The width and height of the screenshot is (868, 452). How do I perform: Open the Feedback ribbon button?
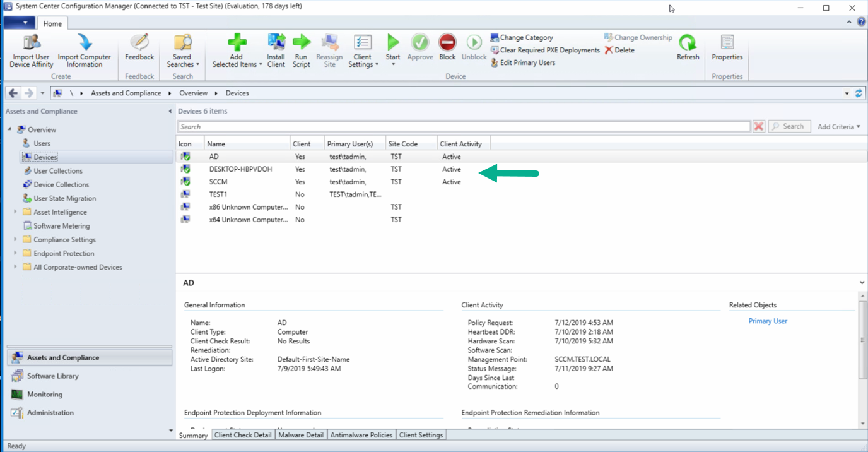139,49
